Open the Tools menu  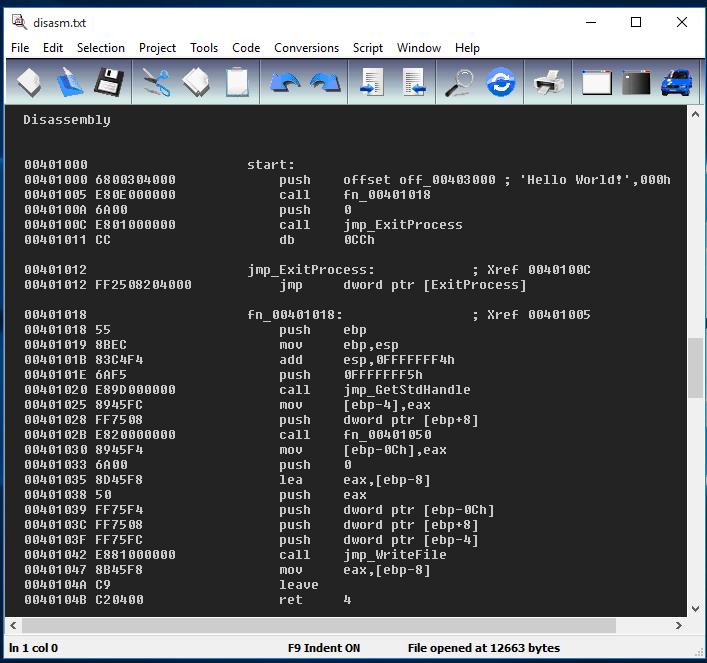pos(204,48)
